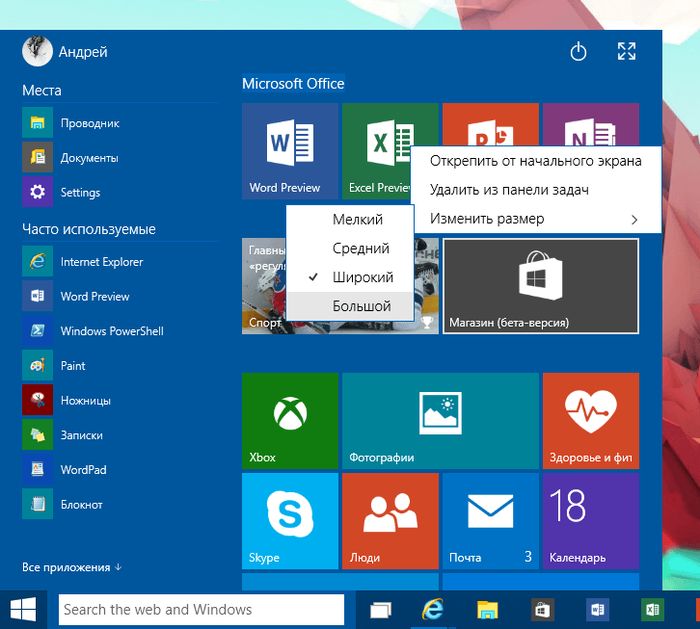The width and height of the screenshot is (700, 629).
Task: Open Excel icon on the taskbar
Action: click(652, 610)
